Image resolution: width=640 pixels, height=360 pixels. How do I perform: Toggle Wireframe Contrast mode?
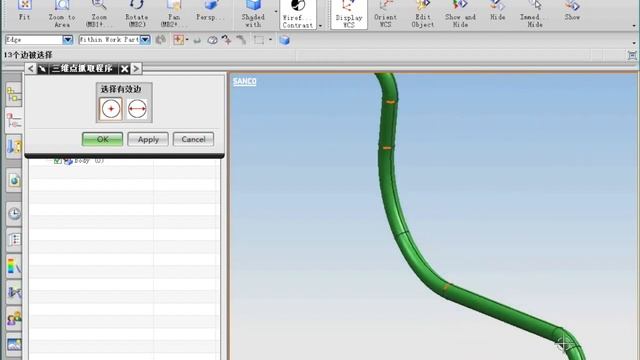tap(298, 14)
